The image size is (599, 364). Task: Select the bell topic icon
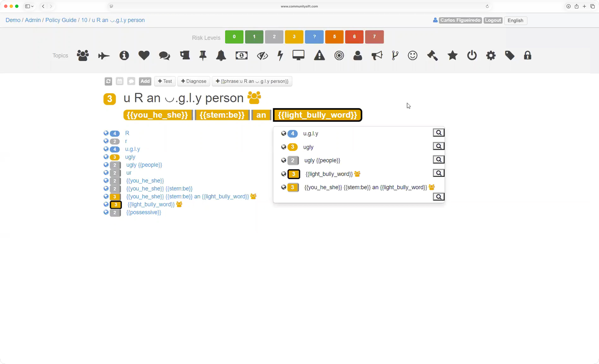coord(221,55)
